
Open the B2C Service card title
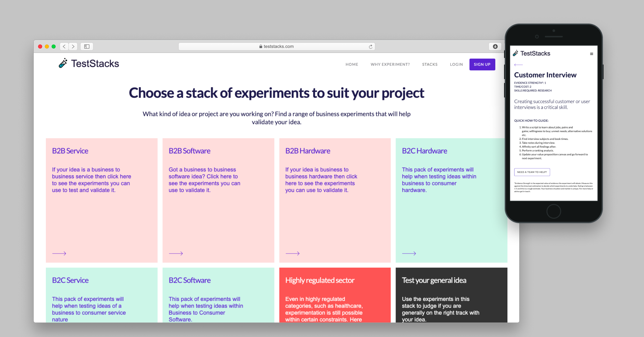[70, 280]
